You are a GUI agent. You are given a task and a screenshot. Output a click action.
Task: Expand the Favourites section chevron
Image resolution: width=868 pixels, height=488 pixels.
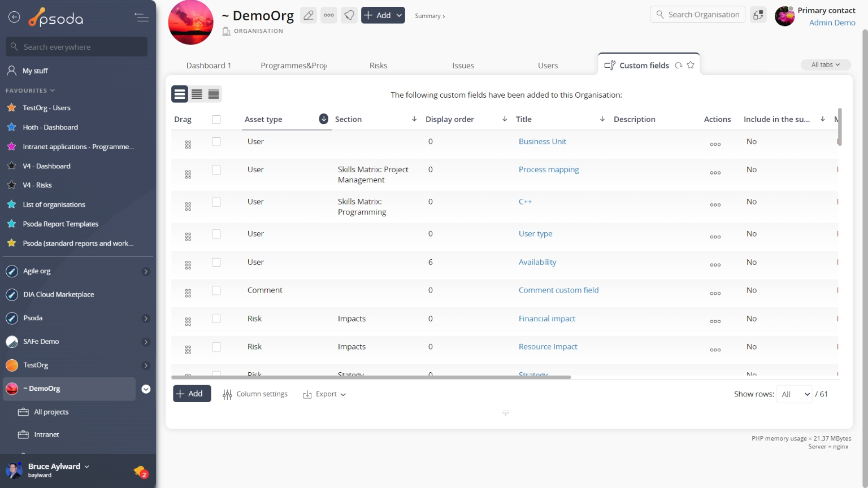(53, 90)
